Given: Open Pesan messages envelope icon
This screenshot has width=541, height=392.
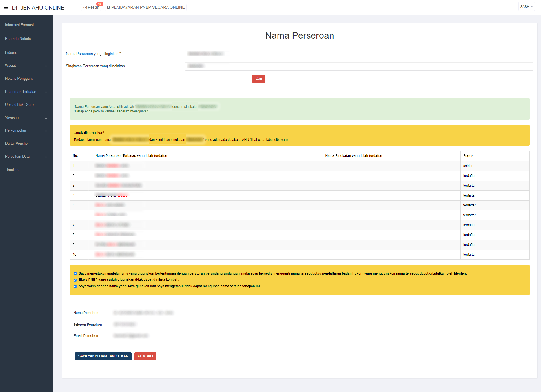Looking at the screenshot, I should point(85,8).
